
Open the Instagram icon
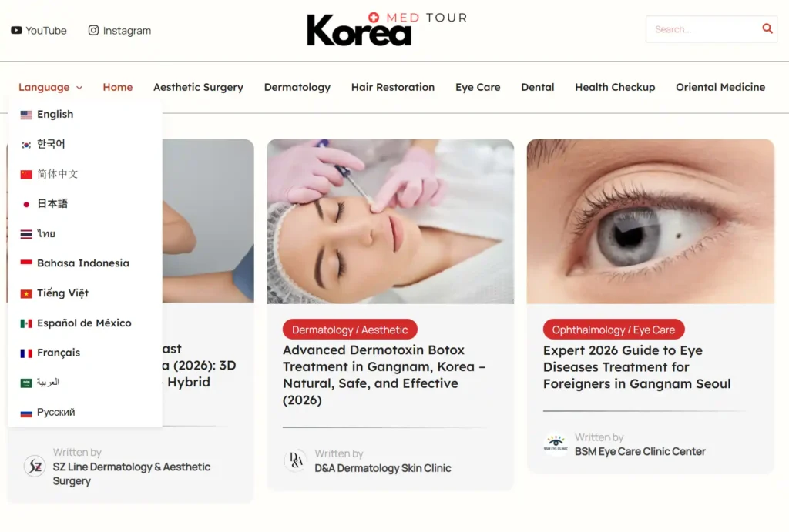click(x=93, y=30)
